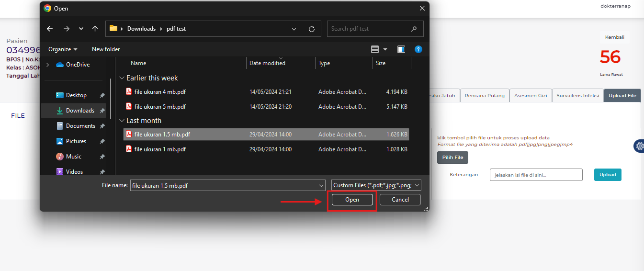Click the Open button
This screenshot has height=271, width=644.
352,200
